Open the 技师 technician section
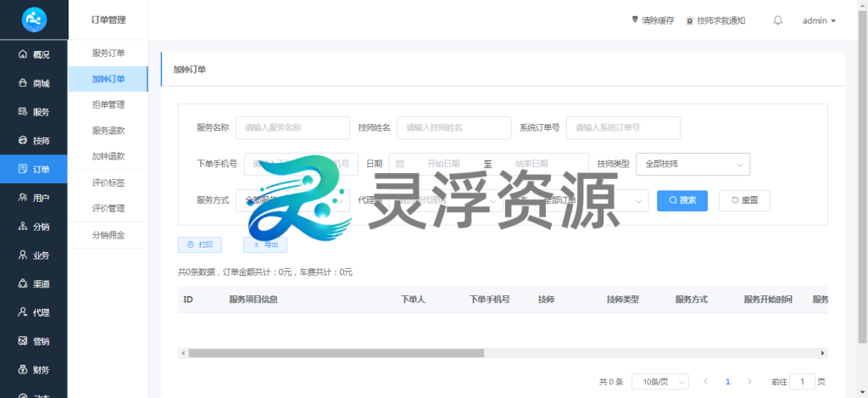Viewport: 868px width, 398px height. point(34,141)
